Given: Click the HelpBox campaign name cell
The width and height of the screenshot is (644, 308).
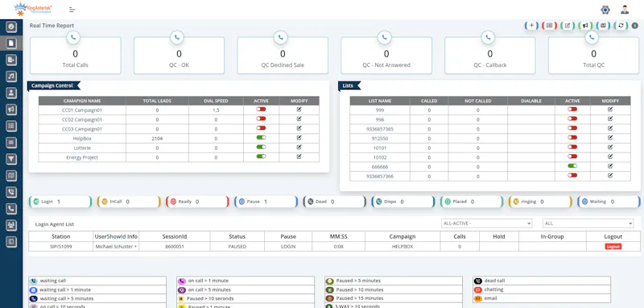Looking at the screenshot, I should point(82,138).
